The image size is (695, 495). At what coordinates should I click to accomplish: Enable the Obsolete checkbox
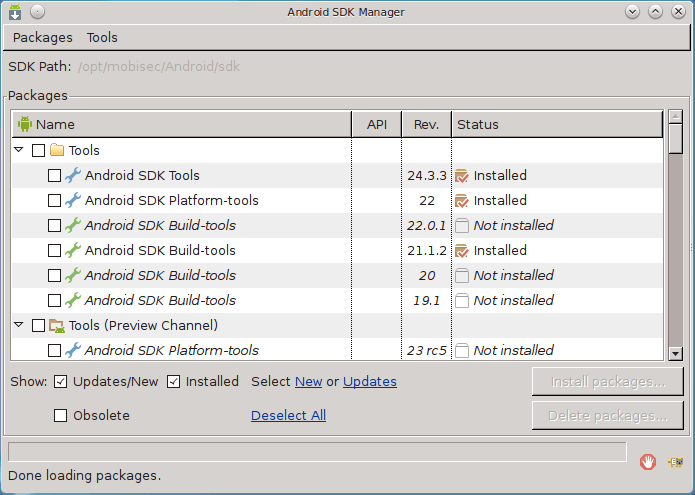[x=61, y=416]
